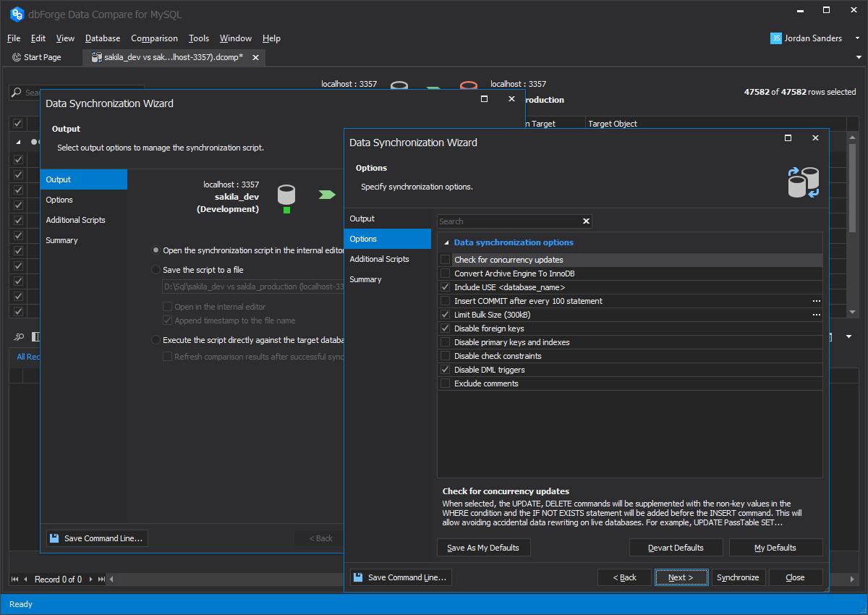Open the File menu
This screenshot has width=868, height=615.
click(14, 38)
